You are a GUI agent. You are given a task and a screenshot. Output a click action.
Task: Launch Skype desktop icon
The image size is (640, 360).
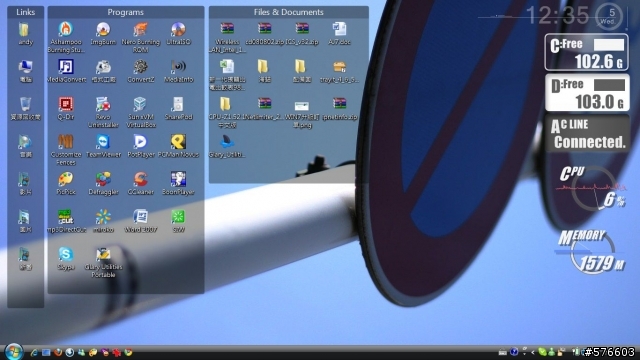pyautogui.click(x=66, y=258)
